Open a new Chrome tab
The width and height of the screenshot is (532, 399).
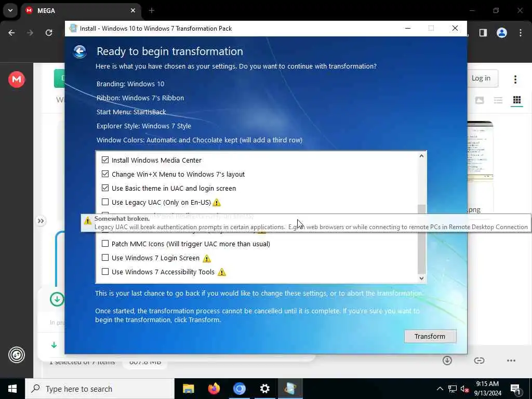click(x=152, y=10)
